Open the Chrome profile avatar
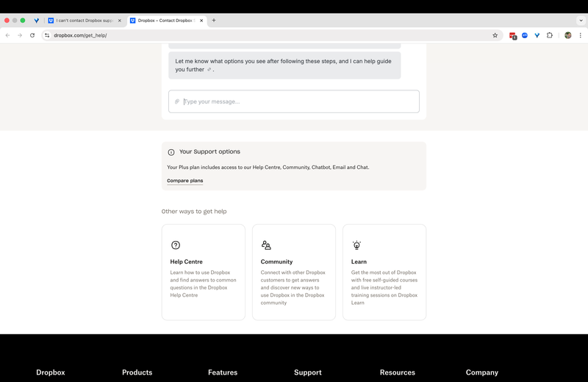The width and height of the screenshot is (588, 382). (567, 35)
